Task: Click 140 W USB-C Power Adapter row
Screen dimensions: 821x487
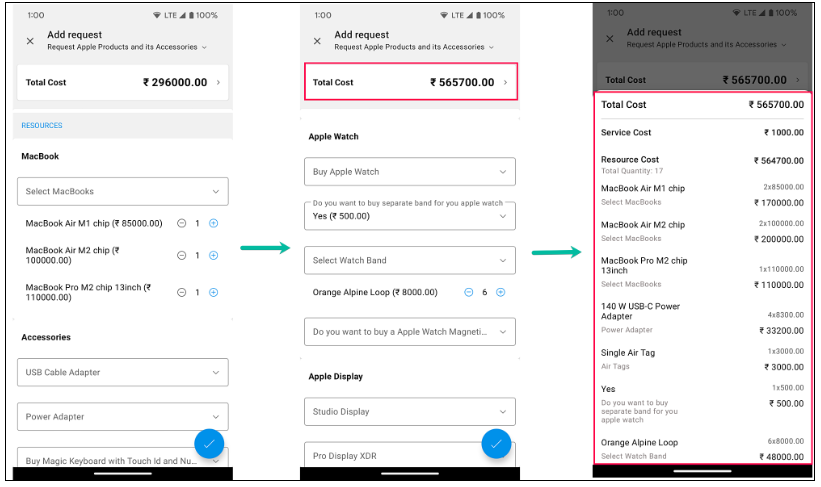Action: (x=702, y=318)
